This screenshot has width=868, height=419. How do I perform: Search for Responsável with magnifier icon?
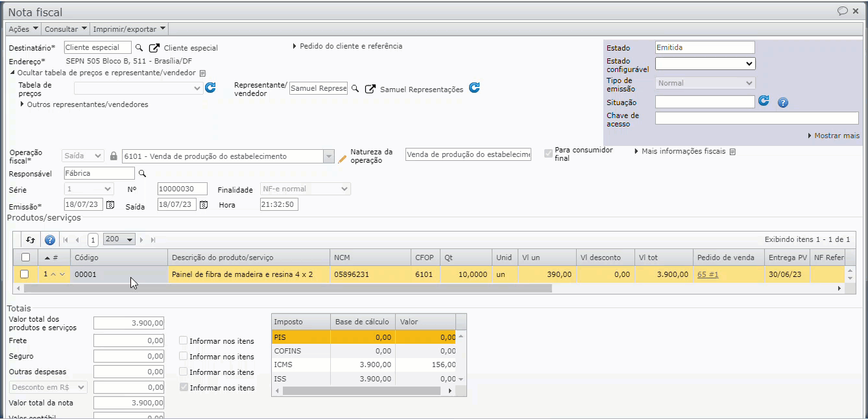(143, 174)
